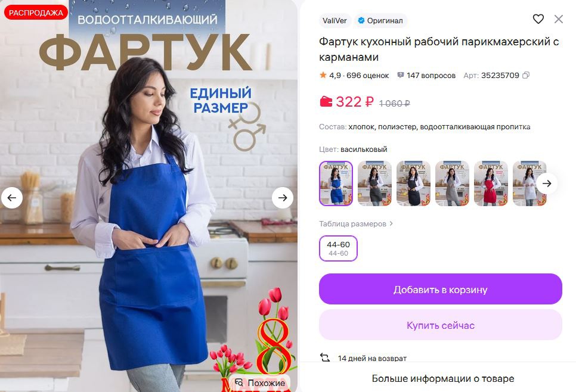Add product to favorites with heart icon
This screenshot has width=576, height=392.
click(538, 19)
